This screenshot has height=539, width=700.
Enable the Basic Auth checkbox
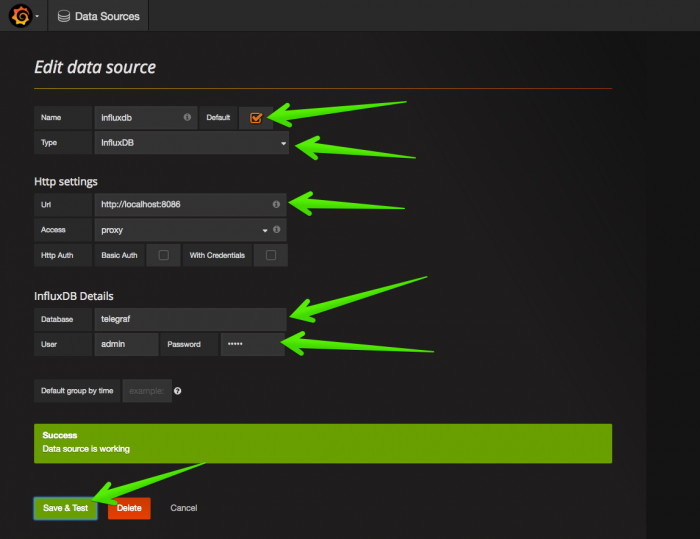click(164, 255)
